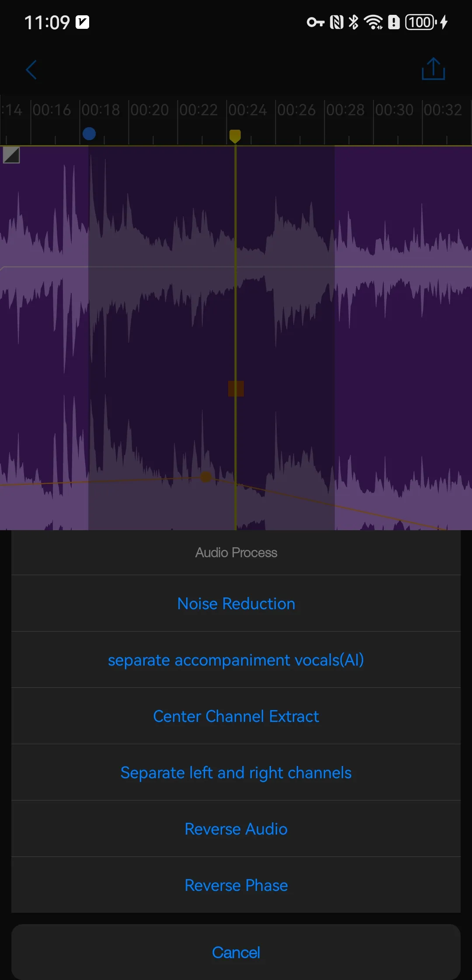
Task: Tap the Bluetooth status bar icon
Action: (354, 22)
